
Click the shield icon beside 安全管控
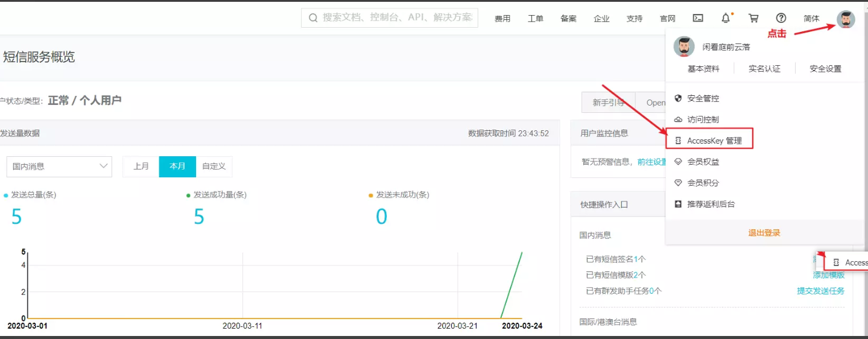pos(678,98)
